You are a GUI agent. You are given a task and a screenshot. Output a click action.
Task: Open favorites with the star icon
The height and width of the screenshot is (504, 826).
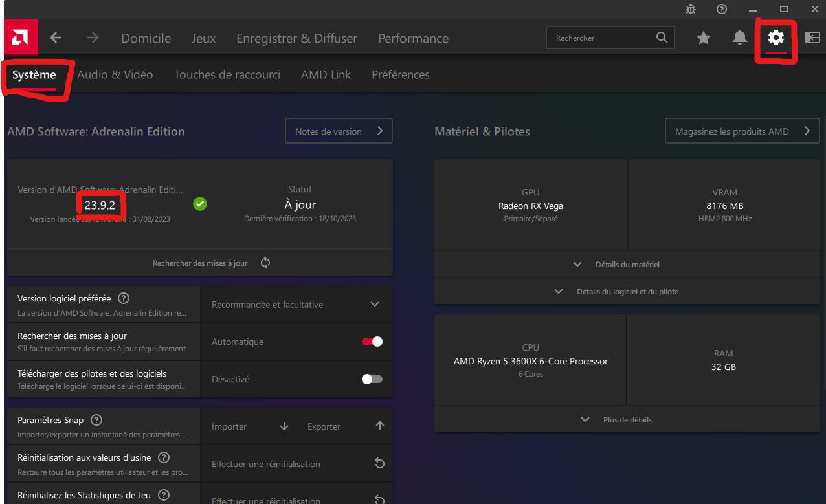[703, 38]
